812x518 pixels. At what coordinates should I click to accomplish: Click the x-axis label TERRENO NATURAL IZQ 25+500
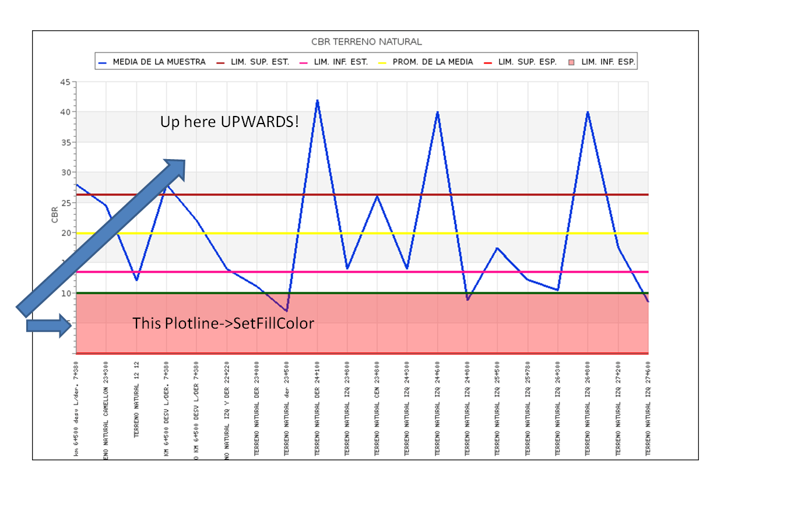coord(497,408)
